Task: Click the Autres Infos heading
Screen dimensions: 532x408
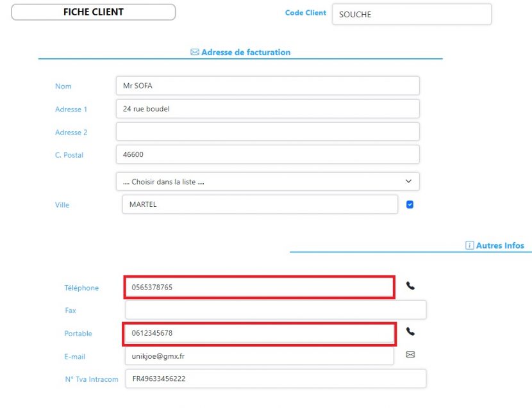Action: pyautogui.click(x=500, y=245)
